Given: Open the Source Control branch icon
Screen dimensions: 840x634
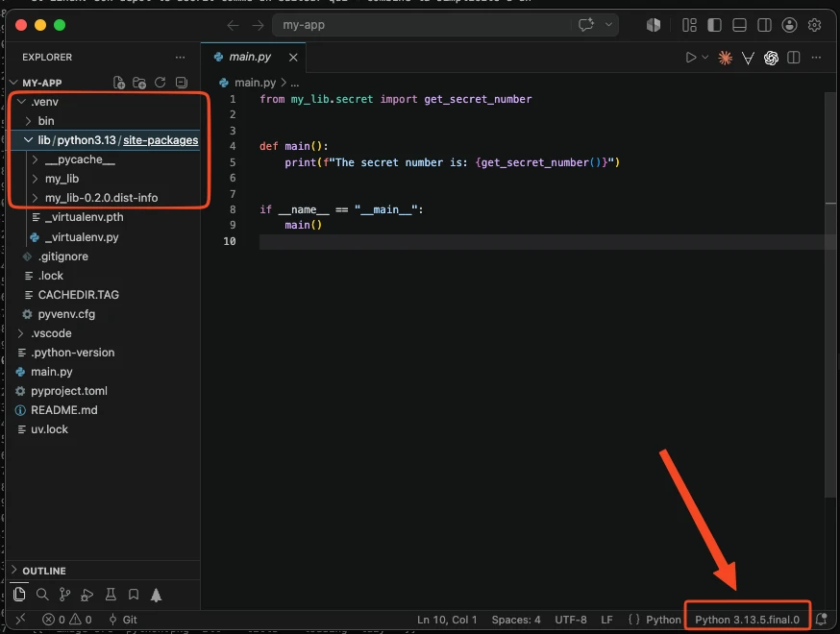Looking at the screenshot, I should (64, 595).
